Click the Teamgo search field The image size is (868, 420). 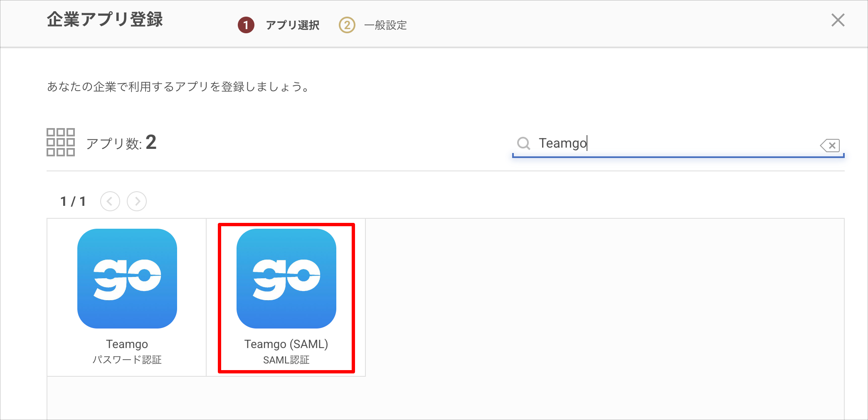click(678, 143)
